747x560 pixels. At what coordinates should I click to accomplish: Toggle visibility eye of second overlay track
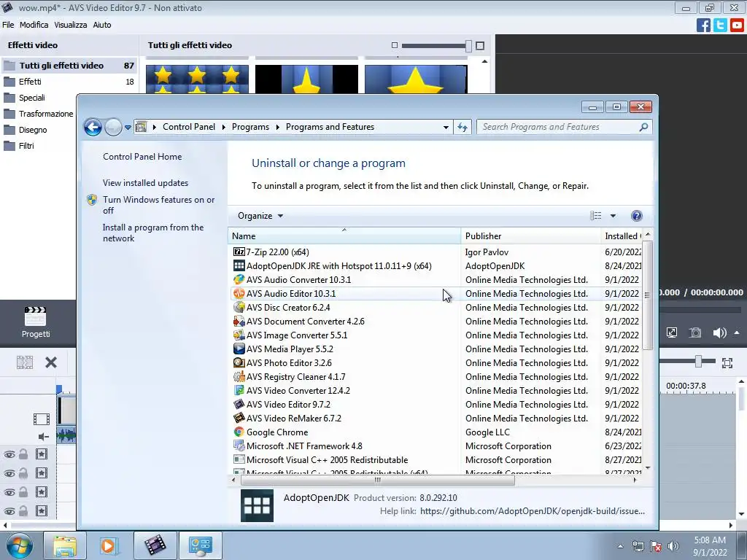pyautogui.click(x=9, y=473)
